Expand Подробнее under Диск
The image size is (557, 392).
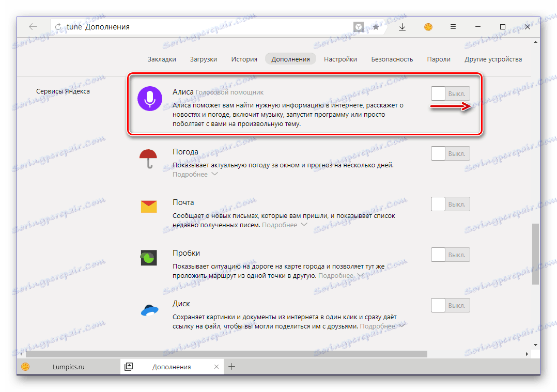click(x=382, y=326)
